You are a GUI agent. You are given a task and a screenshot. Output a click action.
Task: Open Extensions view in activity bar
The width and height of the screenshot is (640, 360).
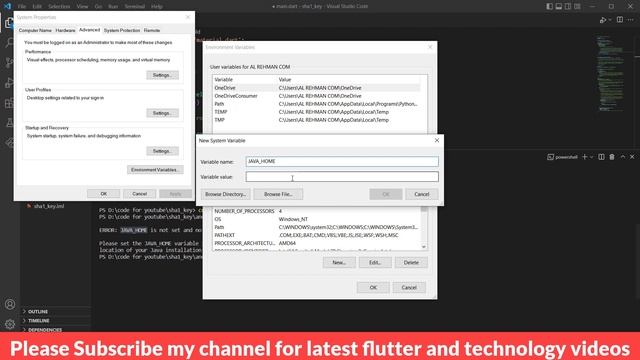[x=9, y=102]
